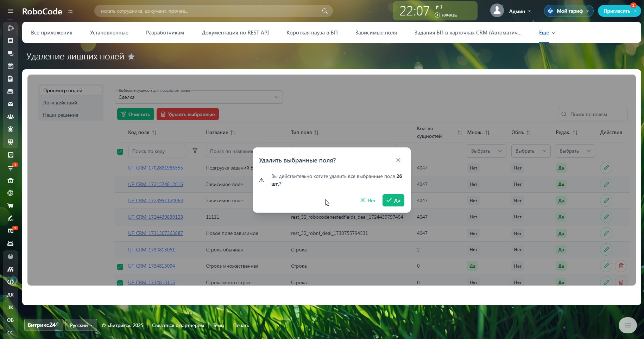
Task: Sort table by Тип поля column
Action: [305, 133]
